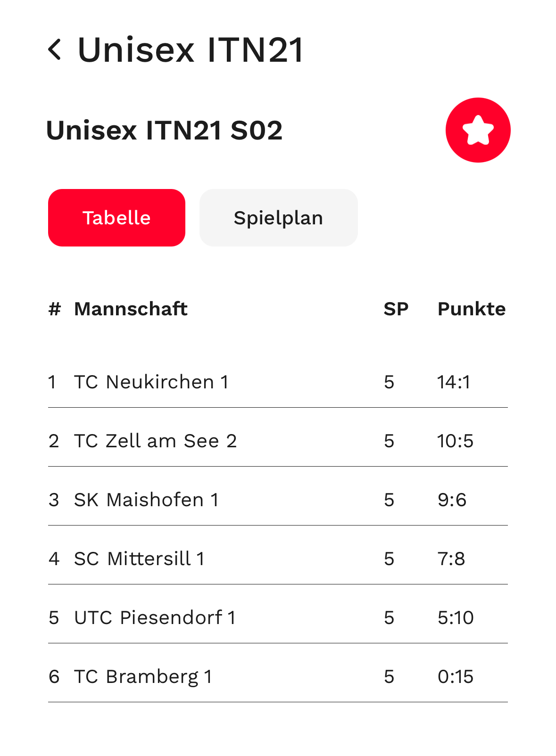Viewport: 556px width, 756px height.
Task: Click the SP column header
Action: click(396, 309)
